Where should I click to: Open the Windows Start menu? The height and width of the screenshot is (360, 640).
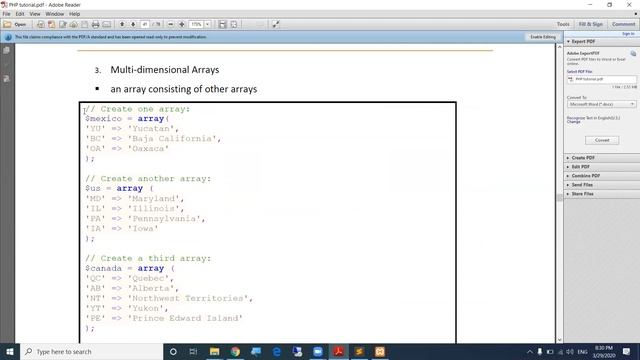pyautogui.click(x=10, y=351)
